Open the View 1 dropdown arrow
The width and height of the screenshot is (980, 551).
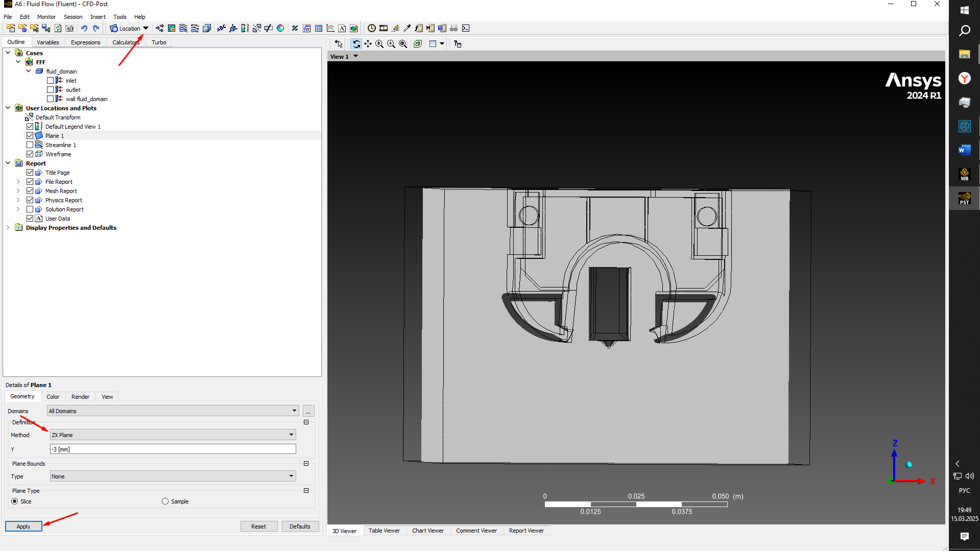355,56
